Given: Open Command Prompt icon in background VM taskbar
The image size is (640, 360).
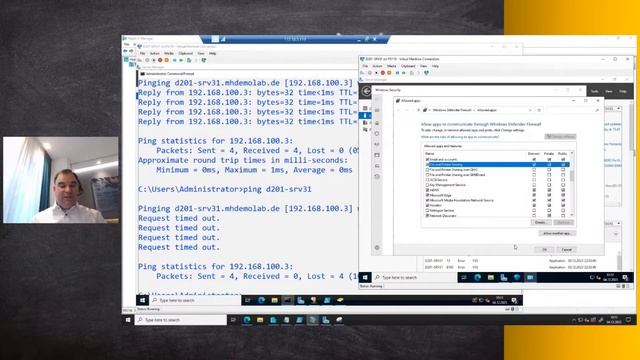Looking at the screenshot, I should coord(287,300).
